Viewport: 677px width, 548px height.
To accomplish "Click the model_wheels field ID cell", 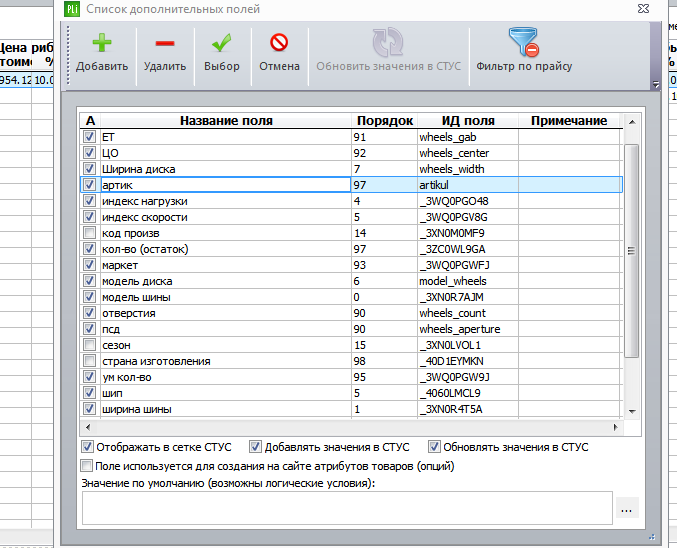I will pos(468,281).
